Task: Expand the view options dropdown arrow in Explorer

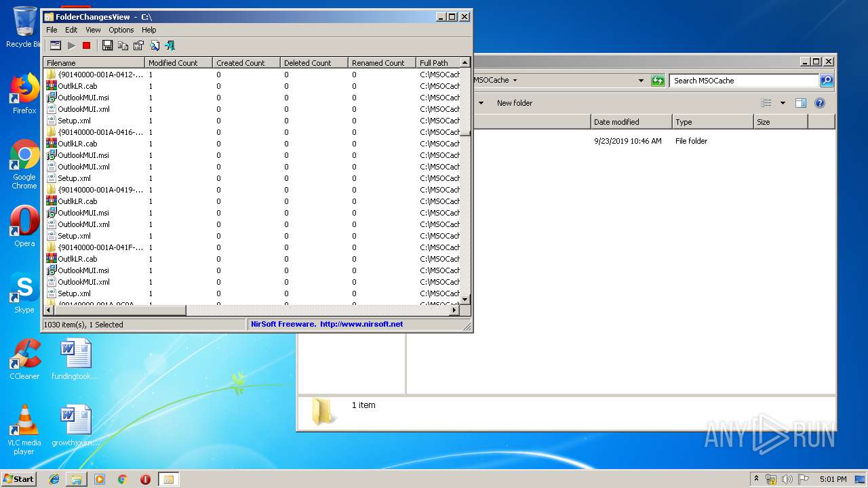Action: point(783,103)
